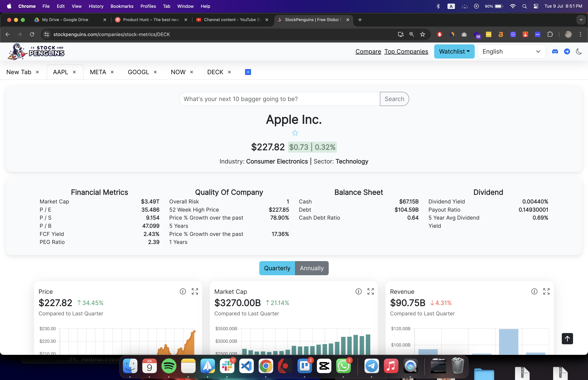Image resolution: width=588 pixels, height=380 pixels.
Task: Open the Top Companies link
Action: (x=406, y=52)
